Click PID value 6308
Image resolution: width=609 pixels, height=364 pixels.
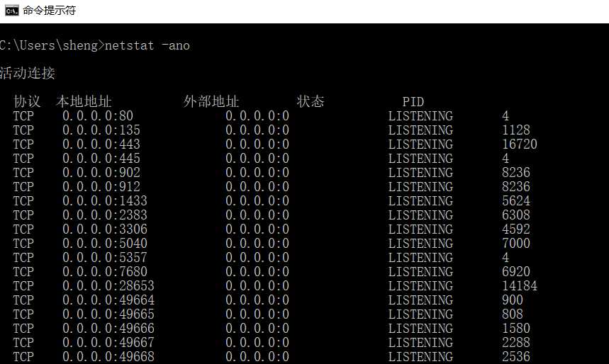tap(516, 215)
